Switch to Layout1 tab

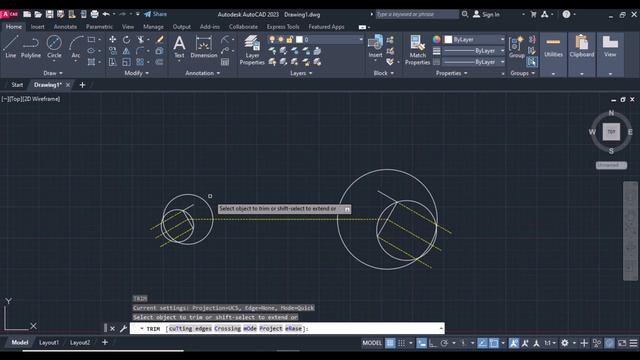coord(49,342)
